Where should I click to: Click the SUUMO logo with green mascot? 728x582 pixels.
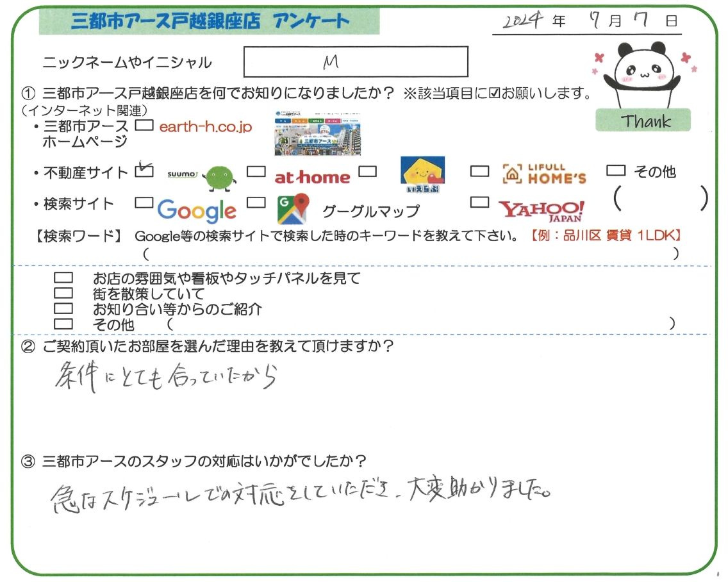202,178
